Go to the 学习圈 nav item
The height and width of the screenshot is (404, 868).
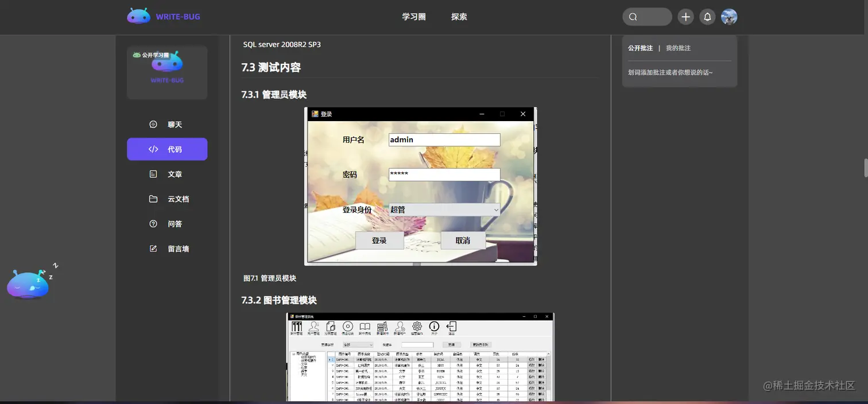coord(414,17)
